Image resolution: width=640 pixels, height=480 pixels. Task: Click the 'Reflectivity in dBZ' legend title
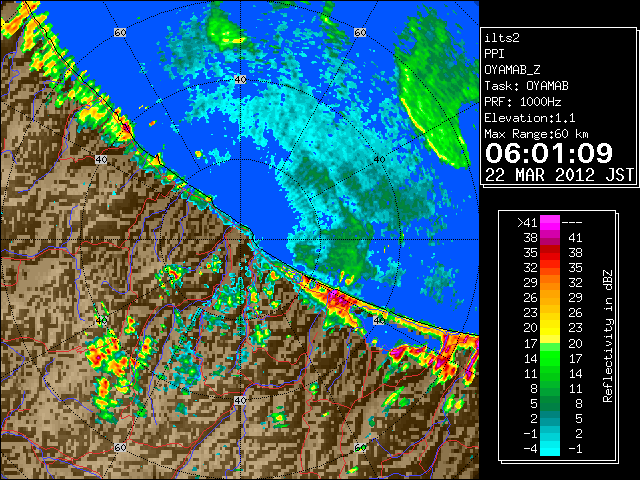click(607, 336)
